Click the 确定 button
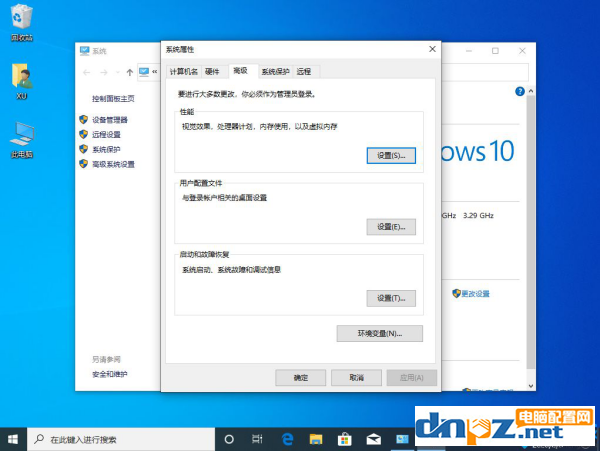 (300, 378)
